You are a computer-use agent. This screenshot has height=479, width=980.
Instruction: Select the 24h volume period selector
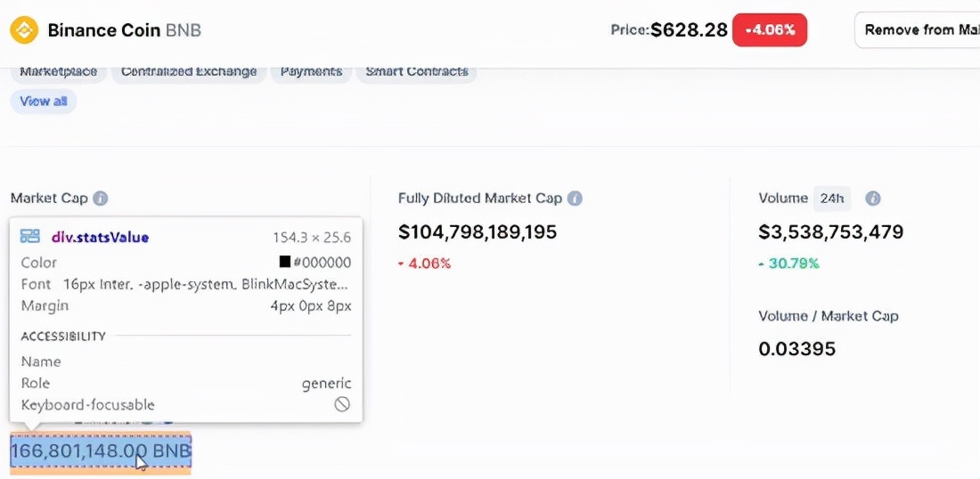coord(831,199)
